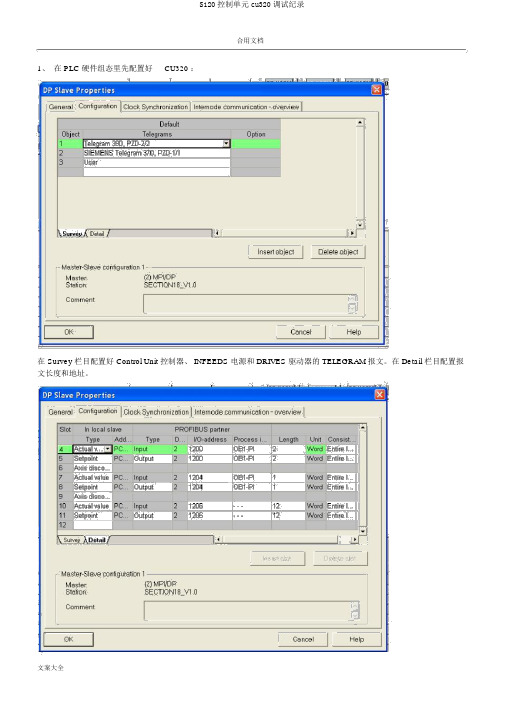Click the I/O address 1204 cell in slot 7
This screenshot has height=714, width=505.
pyautogui.click(x=210, y=478)
